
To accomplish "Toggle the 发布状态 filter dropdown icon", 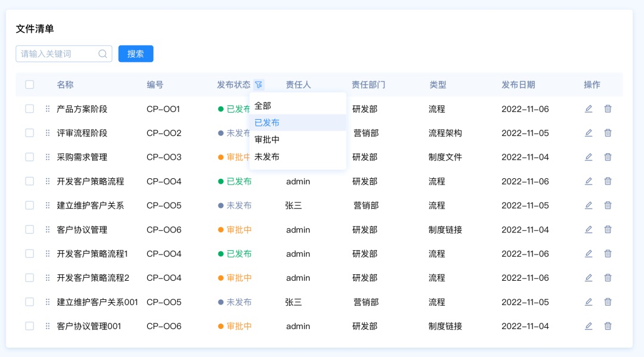I will pyautogui.click(x=258, y=85).
